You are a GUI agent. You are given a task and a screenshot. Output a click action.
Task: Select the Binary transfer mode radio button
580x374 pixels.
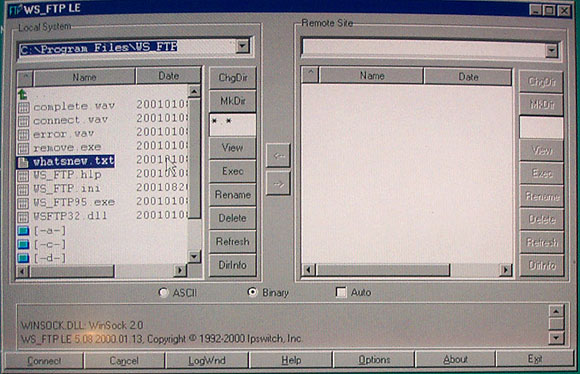coord(252,292)
